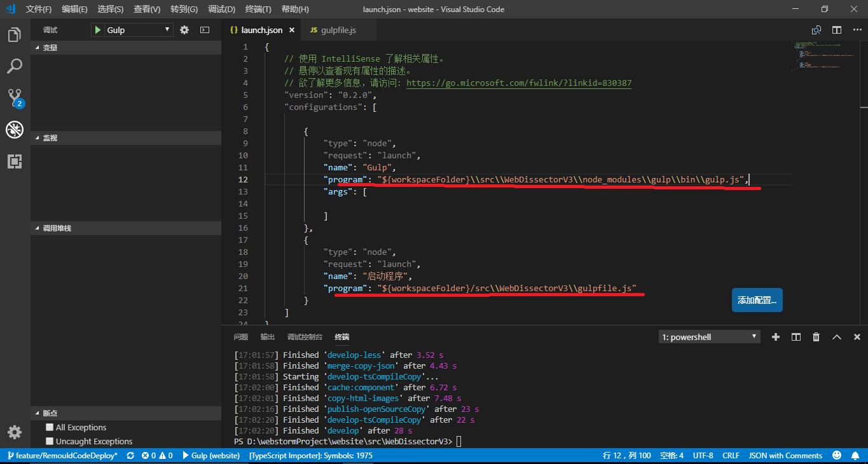868x464 pixels.
Task: Kill terminal with trash icon
Action: coord(816,337)
